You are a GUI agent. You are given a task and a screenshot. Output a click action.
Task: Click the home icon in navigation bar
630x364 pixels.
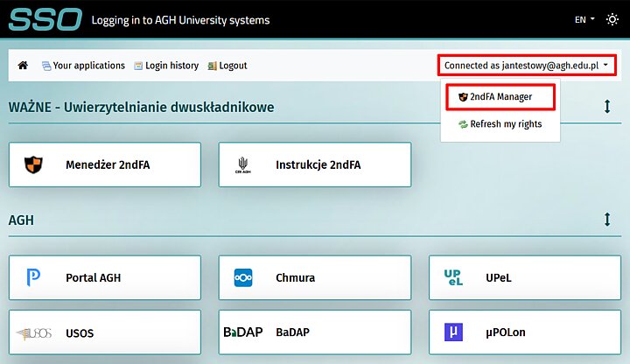23,66
